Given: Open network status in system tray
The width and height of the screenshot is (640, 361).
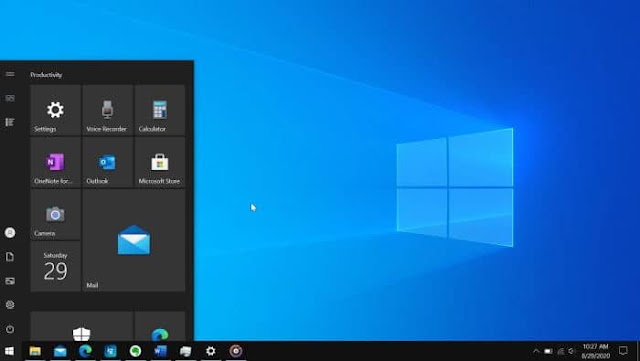Looking at the screenshot, I should [x=561, y=351].
